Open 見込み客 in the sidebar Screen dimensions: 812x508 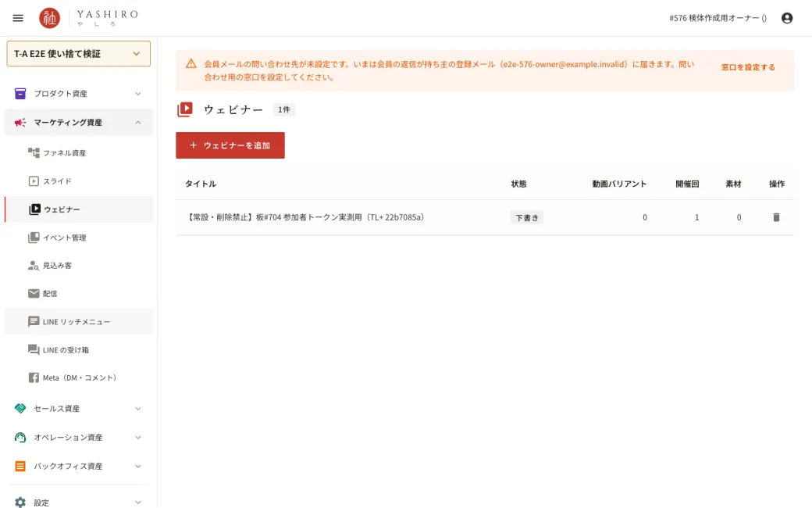[x=79, y=266]
